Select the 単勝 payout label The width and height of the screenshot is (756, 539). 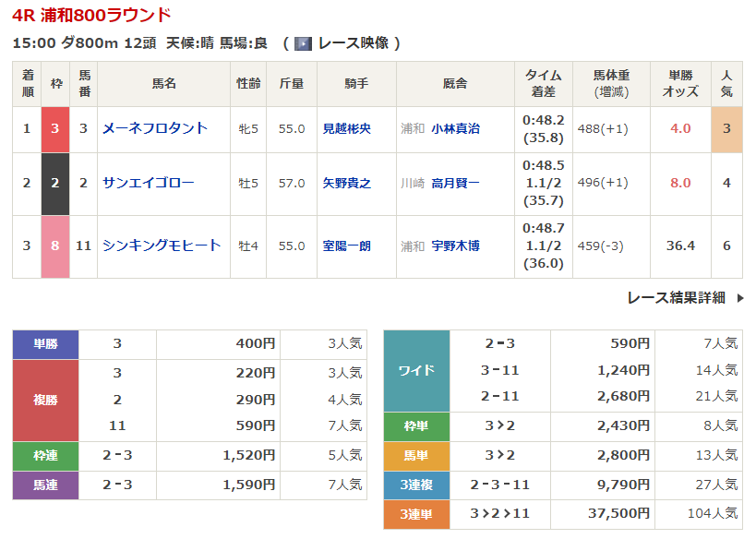[x=45, y=344]
